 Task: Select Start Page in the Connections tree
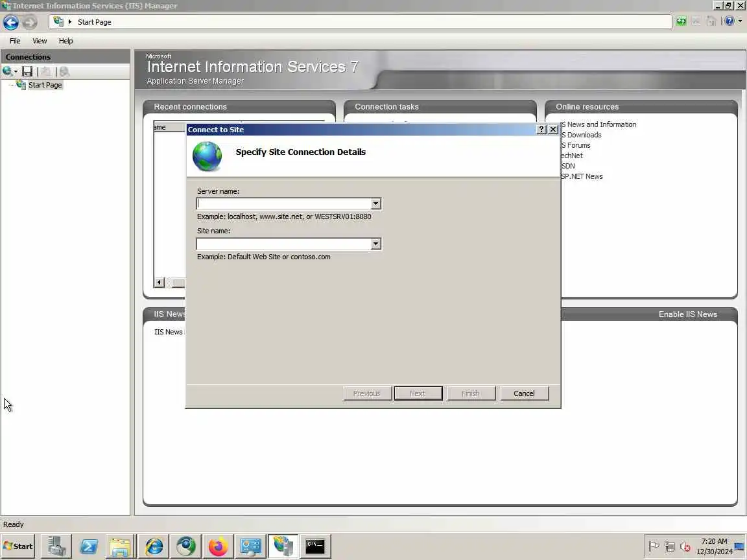pyautogui.click(x=45, y=85)
